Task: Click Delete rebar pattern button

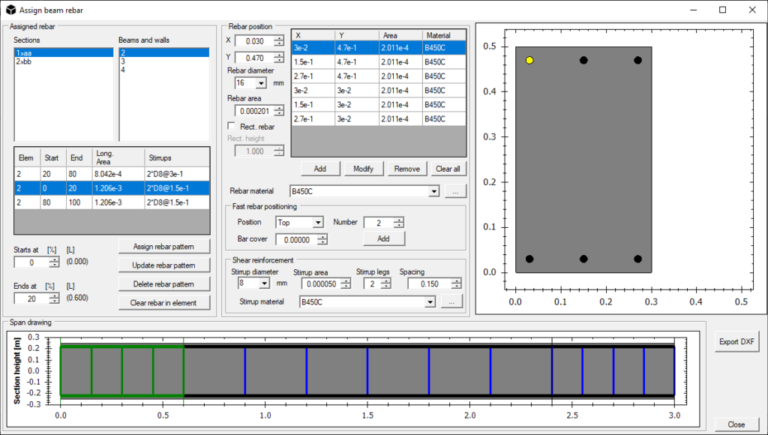Action: [163, 284]
